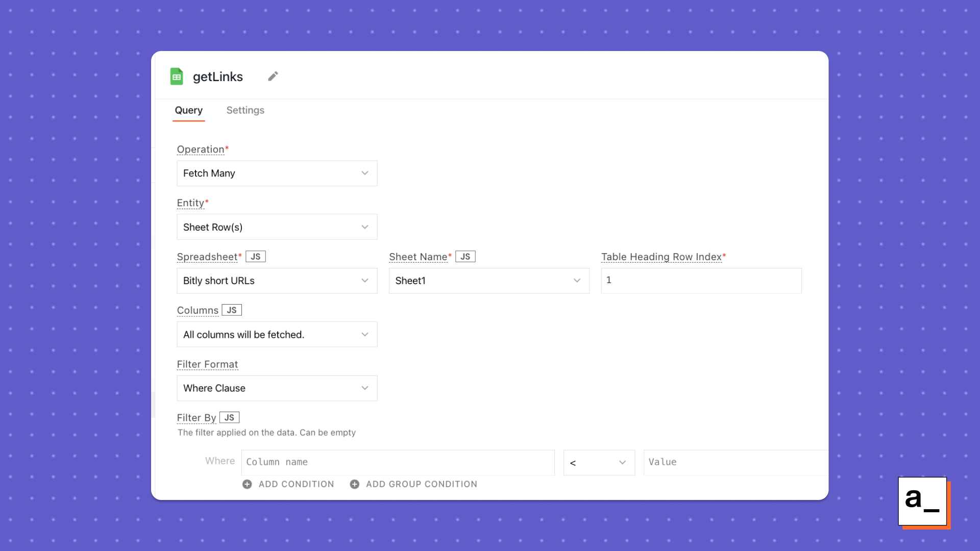This screenshot has width=980, height=551.
Task: Click ADD CONDITION button to add filter
Action: tap(289, 484)
